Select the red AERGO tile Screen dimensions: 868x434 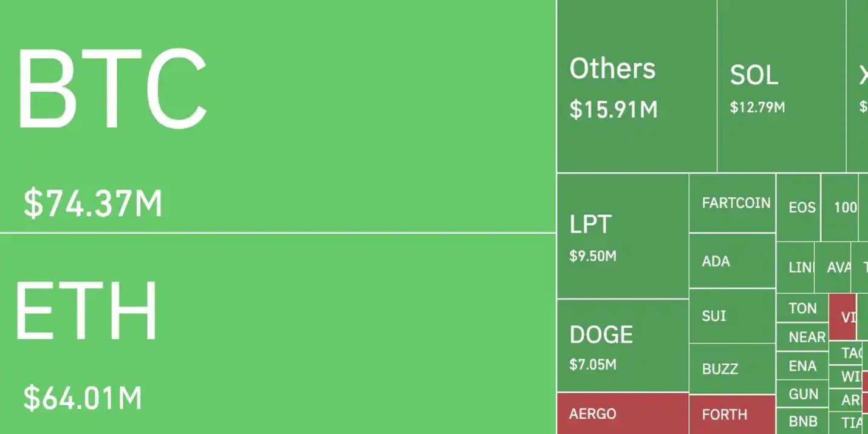click(623, 413)
